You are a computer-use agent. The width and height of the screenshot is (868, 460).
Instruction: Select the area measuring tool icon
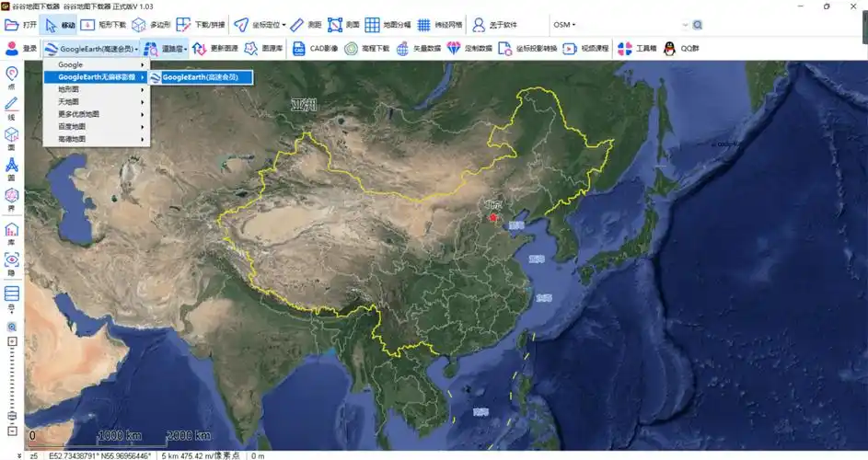(343, 25)
